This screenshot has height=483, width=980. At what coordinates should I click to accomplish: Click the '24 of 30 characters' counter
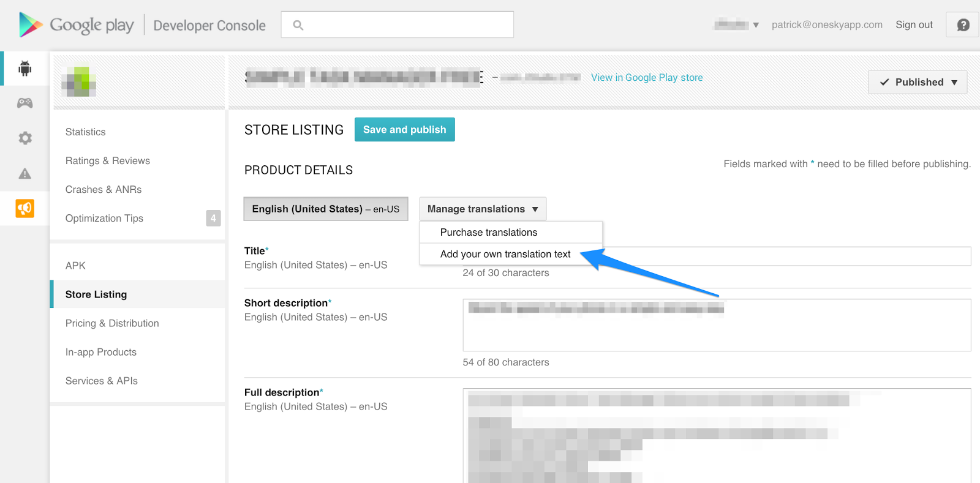pyautogui.click(x=506, y=273)
